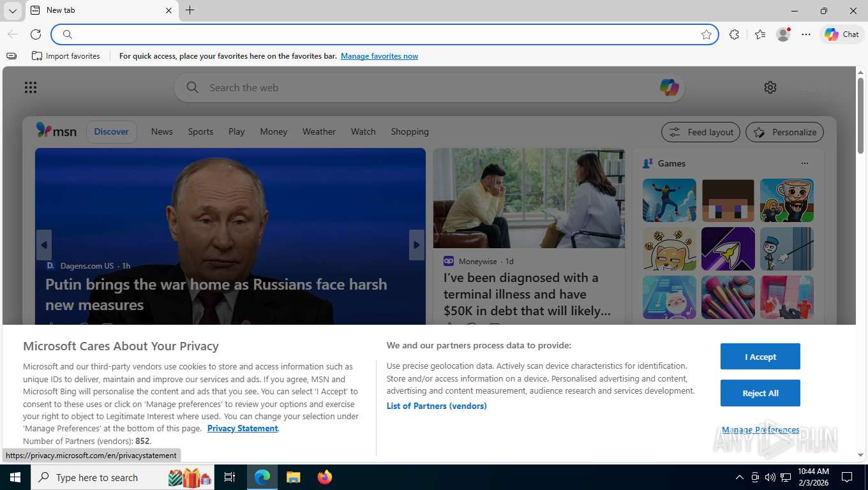Click the taskbar search box
The image size is (868, 490).
[123, 477]
